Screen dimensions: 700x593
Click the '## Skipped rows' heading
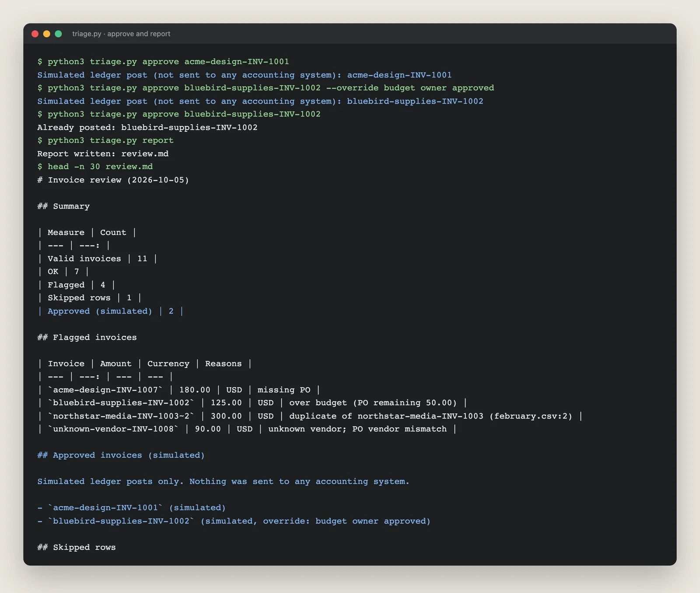tap(77, 547)
